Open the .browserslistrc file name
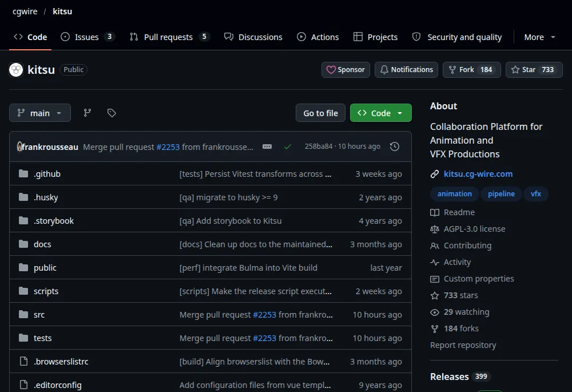Viewport: 572px width, 392px height. (x=61, y=362)
